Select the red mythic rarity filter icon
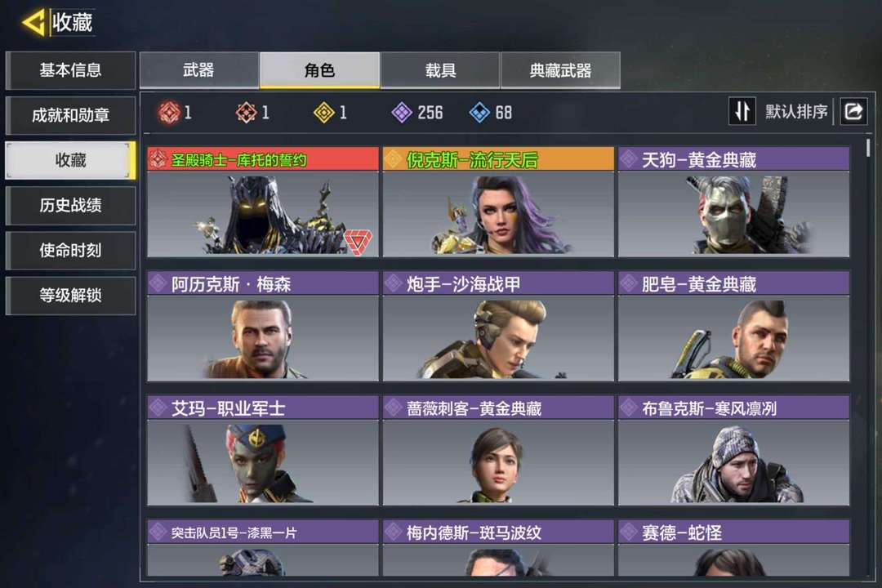 point(169,113)
